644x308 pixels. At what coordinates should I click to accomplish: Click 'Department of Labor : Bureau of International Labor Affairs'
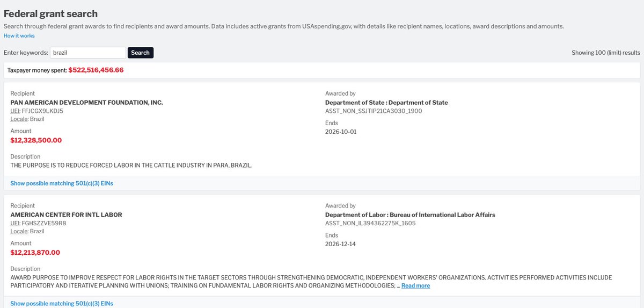[x=410, y=215]
